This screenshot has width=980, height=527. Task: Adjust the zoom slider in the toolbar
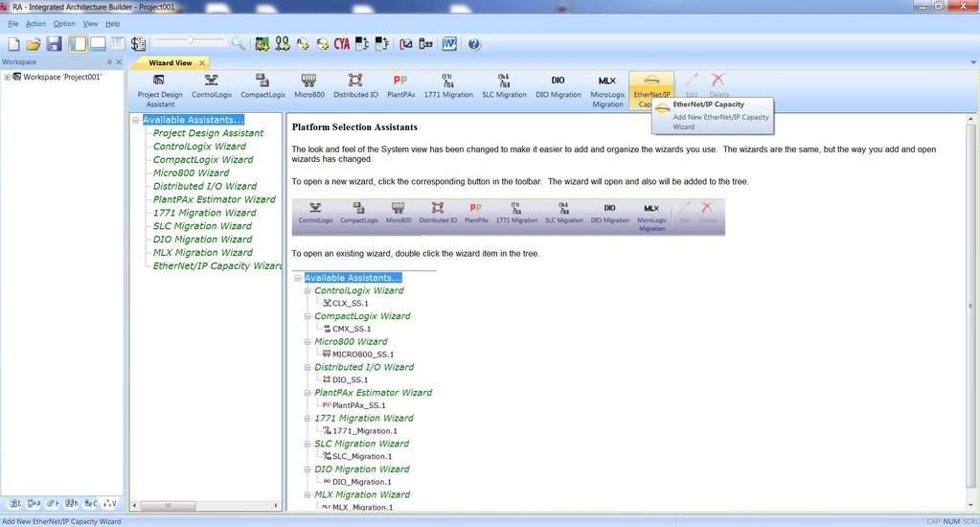pyautogui.click(x=190, y=40)
